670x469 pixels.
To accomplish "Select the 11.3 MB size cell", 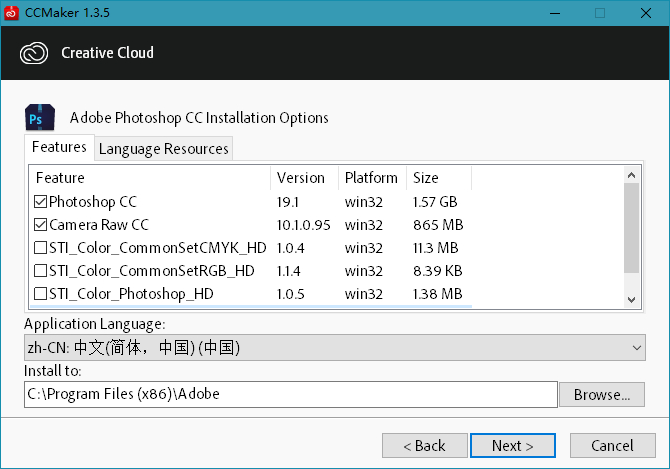I will [x=435, y=248].
